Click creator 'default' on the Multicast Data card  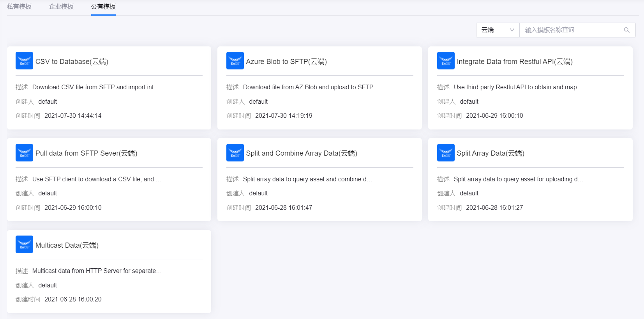coord(48,285)
